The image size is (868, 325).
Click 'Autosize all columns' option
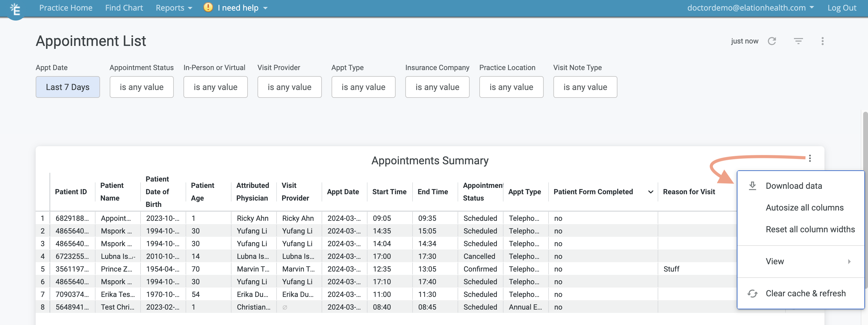click(x=805, y=208)
